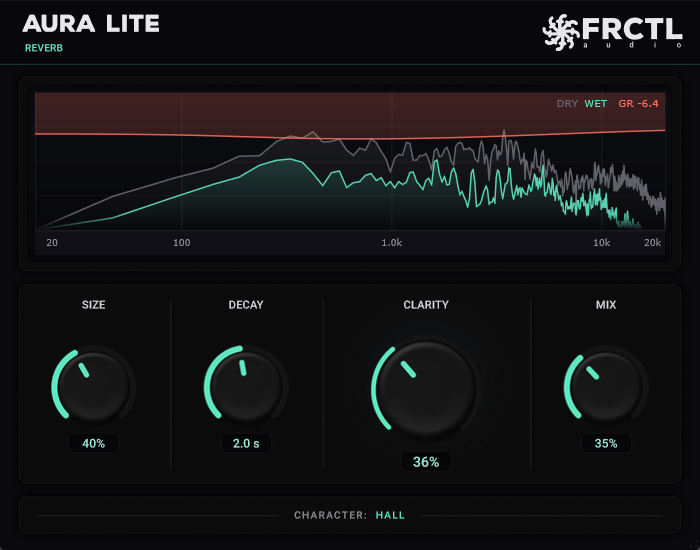The height and width of the screenshot is (550, 700).
Task: Click the DECAY label
Action: click(246, 304)
